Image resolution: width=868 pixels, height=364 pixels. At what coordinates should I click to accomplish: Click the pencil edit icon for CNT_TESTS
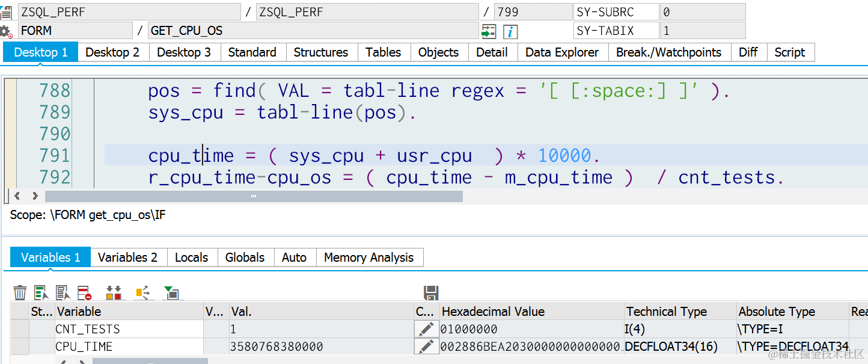coord(426,329)
